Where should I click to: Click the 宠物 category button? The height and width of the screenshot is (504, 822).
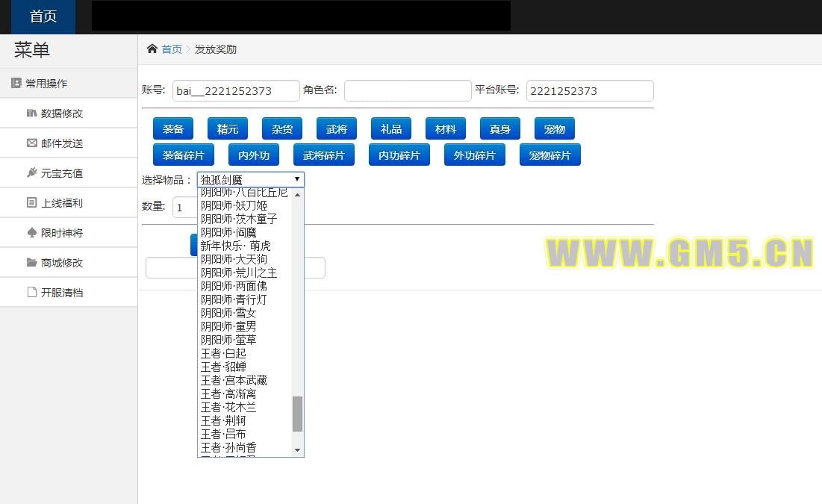[x=554, y=129]
